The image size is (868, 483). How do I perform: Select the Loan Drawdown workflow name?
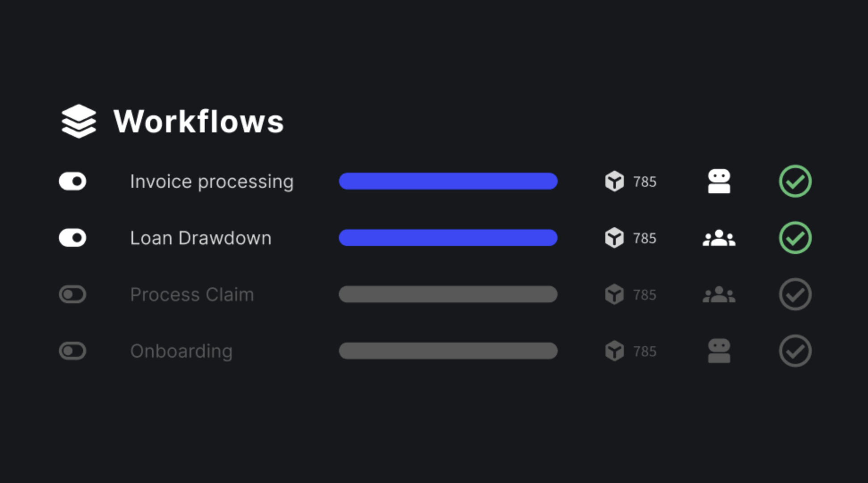click(x=201, y=238)
